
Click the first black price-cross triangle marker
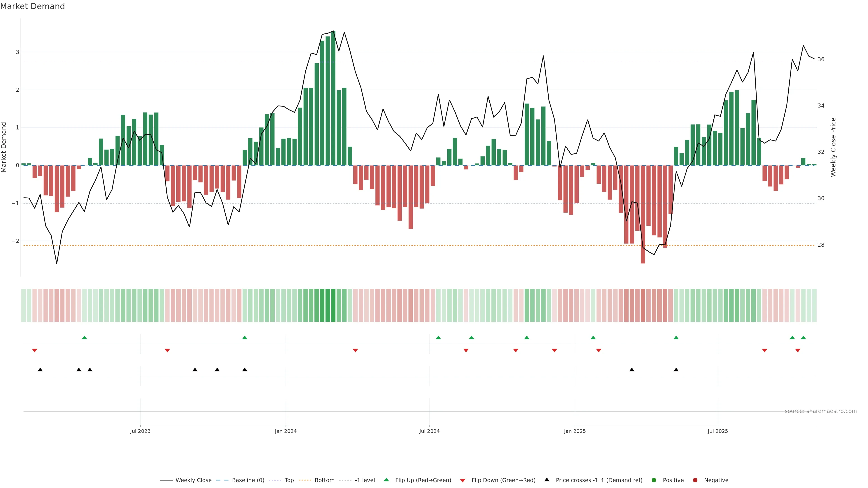click(x=40, y=370)
